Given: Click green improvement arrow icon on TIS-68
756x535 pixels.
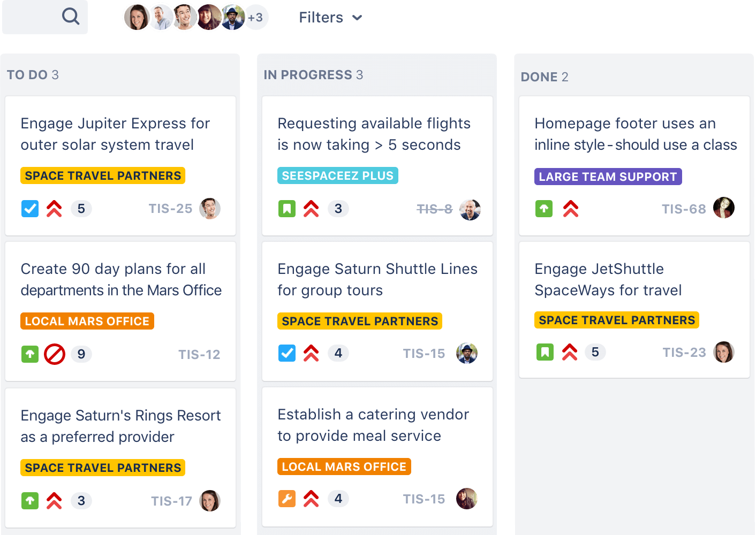Looking at the screenshot, I should click(544, 209).
